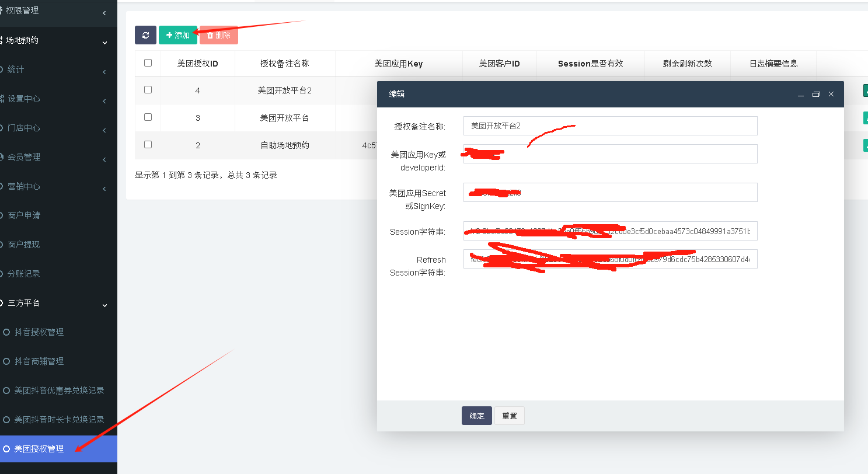Check the row checkbox for ID 3
Screen dimensions: 868x474
(148, 117)
